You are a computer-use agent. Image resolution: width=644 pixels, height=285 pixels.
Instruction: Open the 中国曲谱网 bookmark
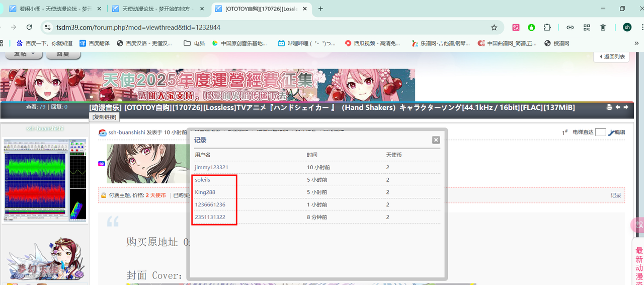pos(507,43)
